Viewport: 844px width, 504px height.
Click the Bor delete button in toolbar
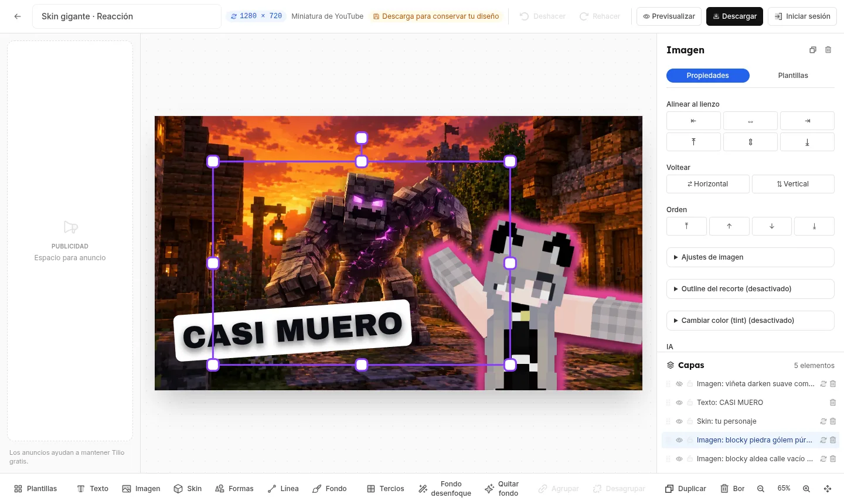tap(733, 489)
